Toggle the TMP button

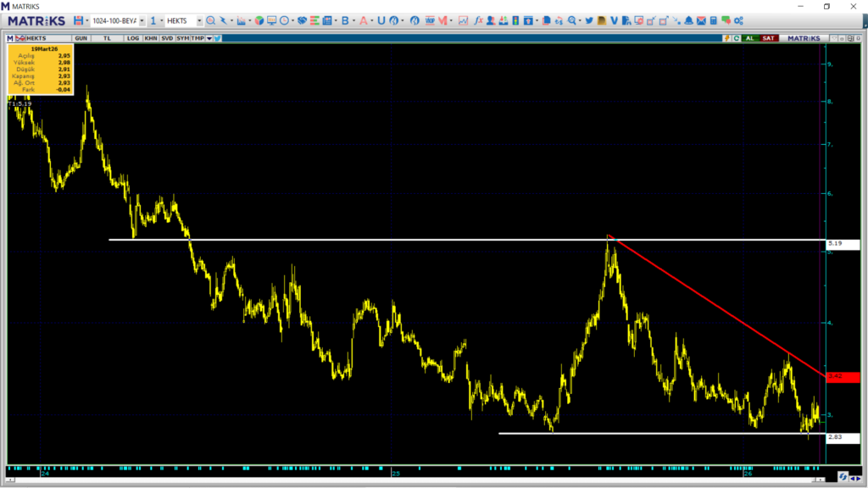[198, 38]
